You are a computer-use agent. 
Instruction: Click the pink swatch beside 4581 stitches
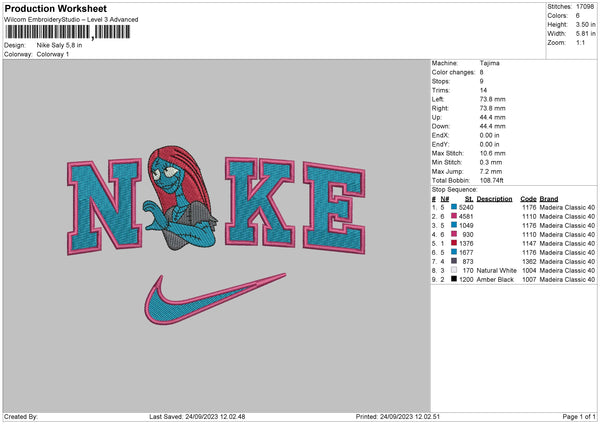454,216
